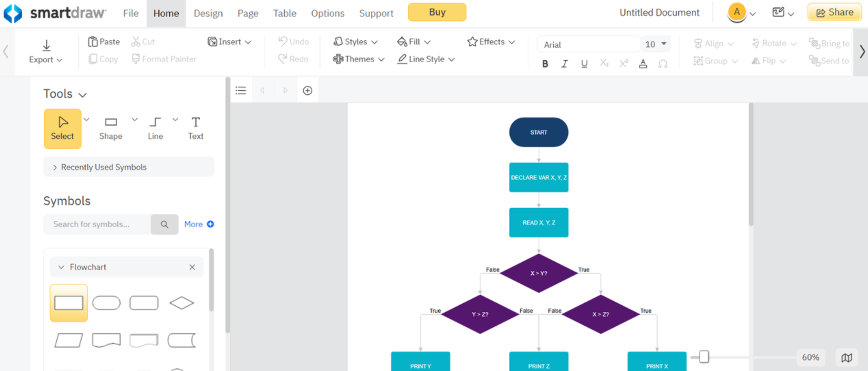Activate the Select tool

[x=62, y=128]
